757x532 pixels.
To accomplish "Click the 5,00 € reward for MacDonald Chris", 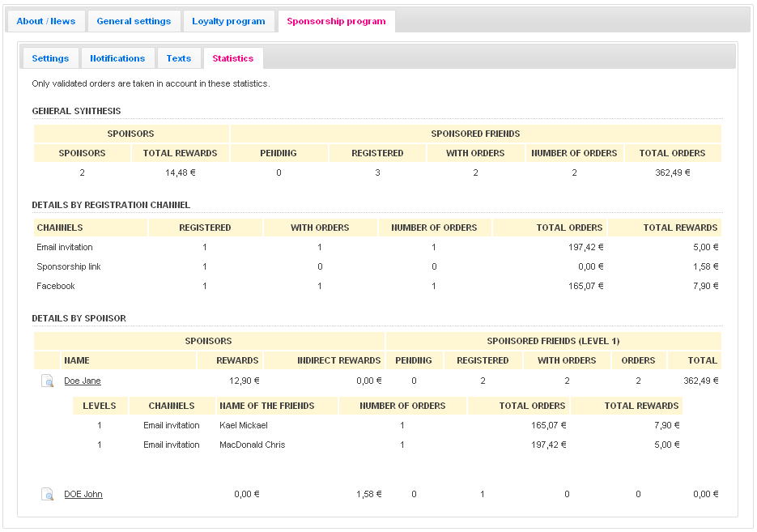I will (666, 445).
